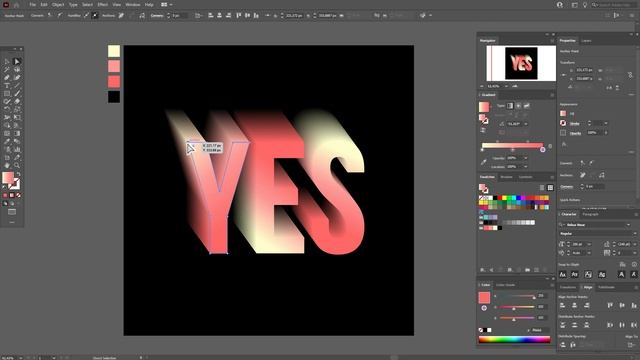This screenshot has width=640, height=360.
Task: Open Opacity dropdown in Properties panel
Action: [x=606, y=133]
